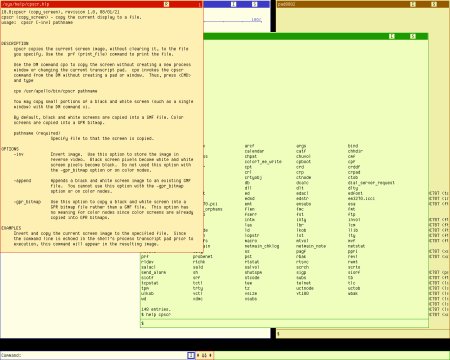Click the S scroll icon in pad0002 window
This screenshot has height=360, width=450.
434,4
